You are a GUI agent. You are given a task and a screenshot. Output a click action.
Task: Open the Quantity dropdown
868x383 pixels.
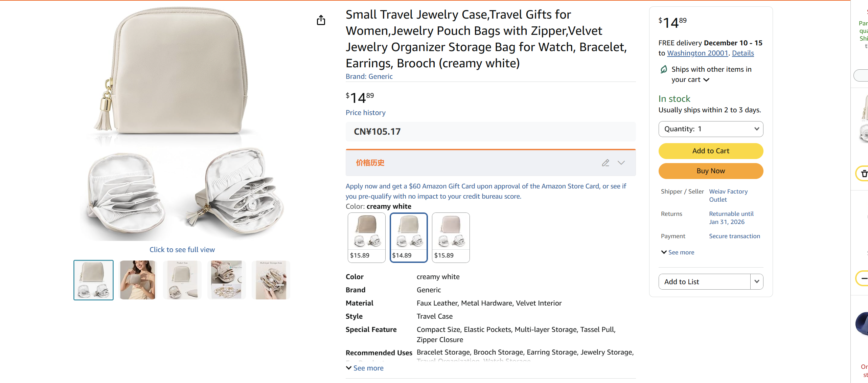(711, 129)
